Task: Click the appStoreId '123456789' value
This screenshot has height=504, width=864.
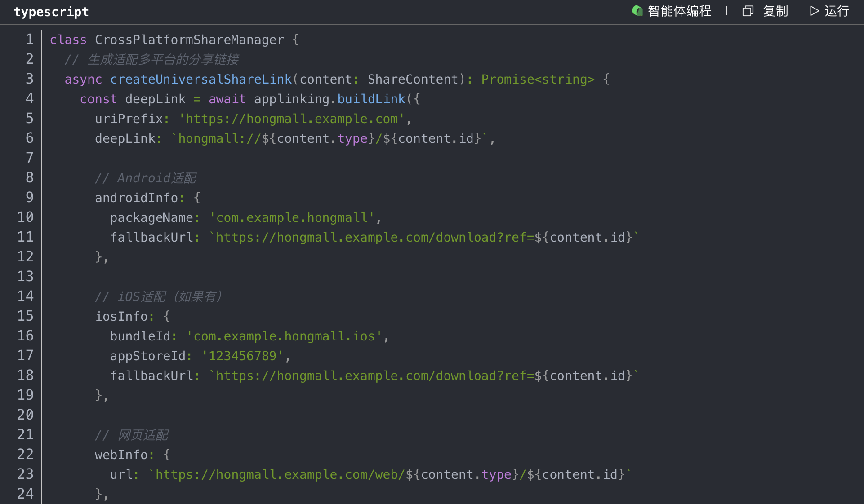Action: (x=242, y=356)
